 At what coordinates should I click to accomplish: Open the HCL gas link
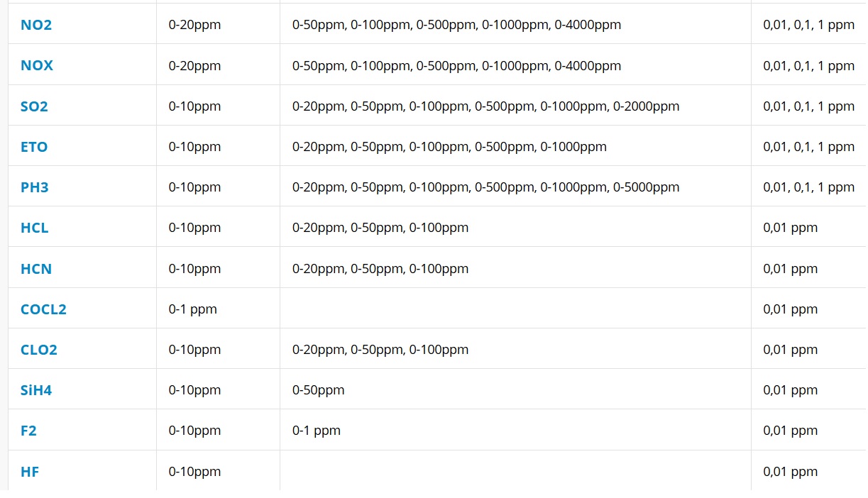[x=34, y=228]
